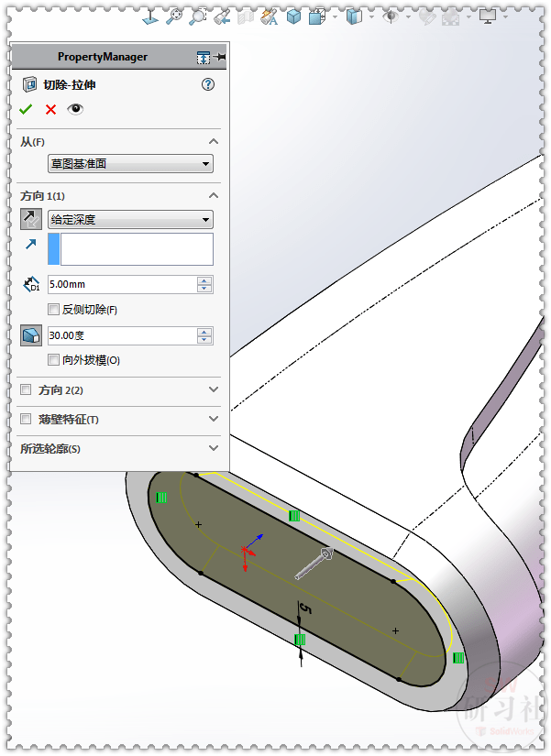Open View Settings dropdown arrow

[505, 17]
